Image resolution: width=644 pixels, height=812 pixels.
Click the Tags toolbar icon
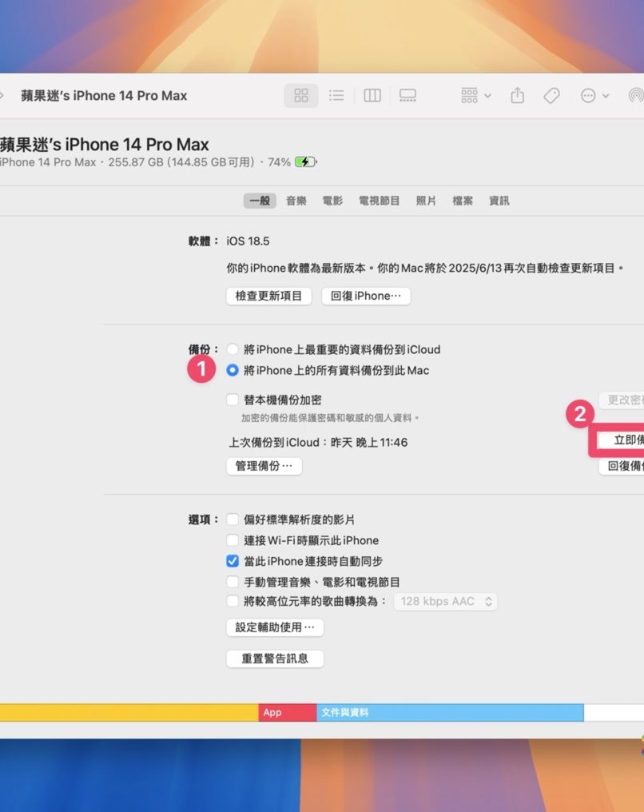click(551, 96)
